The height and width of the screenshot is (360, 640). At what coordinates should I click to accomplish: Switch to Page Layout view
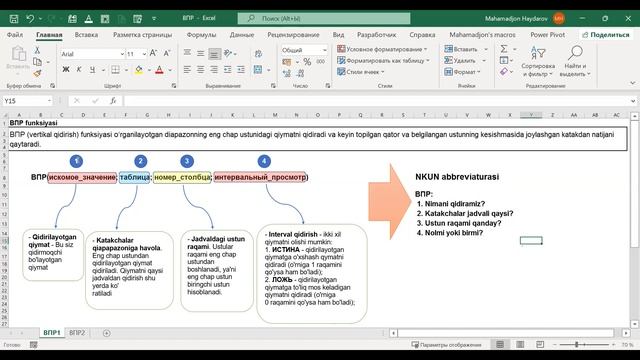click(x=520, y=345)
